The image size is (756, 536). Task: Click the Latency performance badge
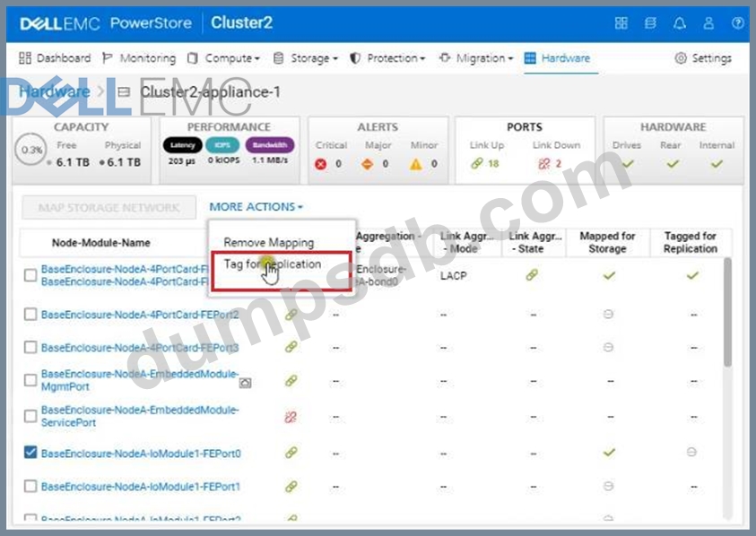(182, 145)
